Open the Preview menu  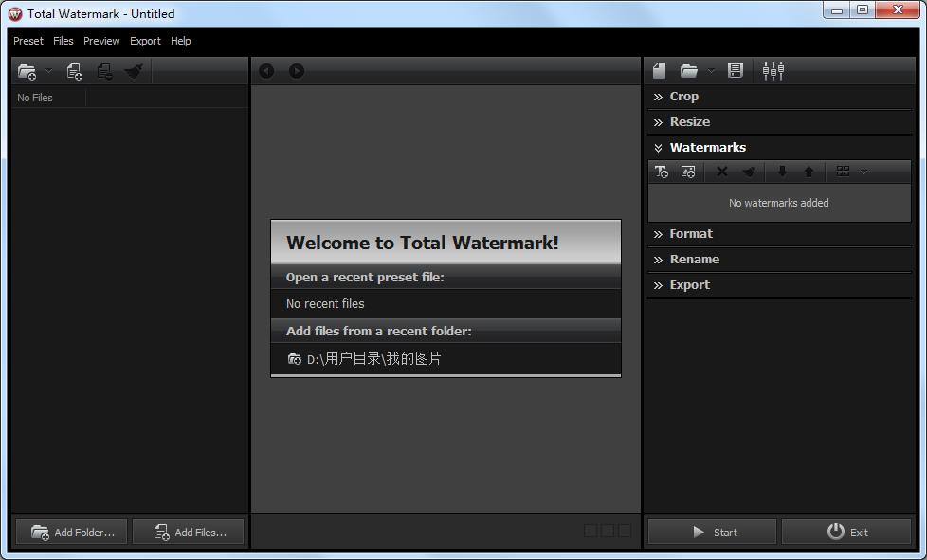tap(101, 41)
